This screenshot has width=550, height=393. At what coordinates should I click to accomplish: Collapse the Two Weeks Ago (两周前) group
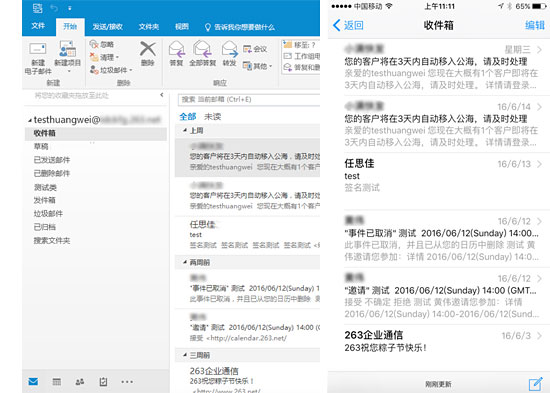tap(185, 262)
